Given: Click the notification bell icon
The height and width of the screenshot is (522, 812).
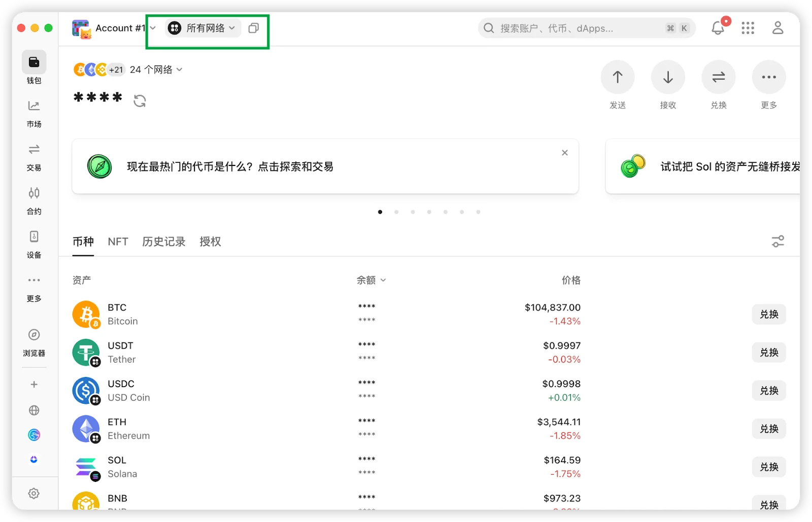Looking at the screenshot, I should point(718,28).
